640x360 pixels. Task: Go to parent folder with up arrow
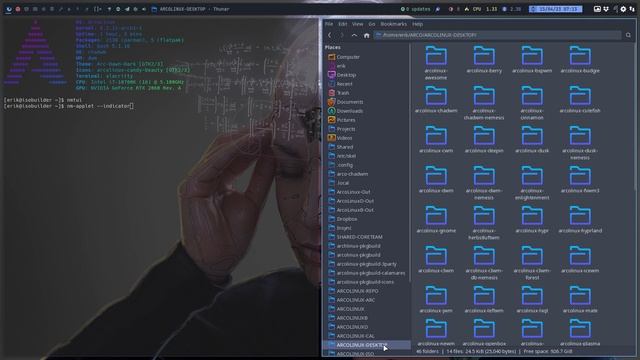tap(354, 36)
